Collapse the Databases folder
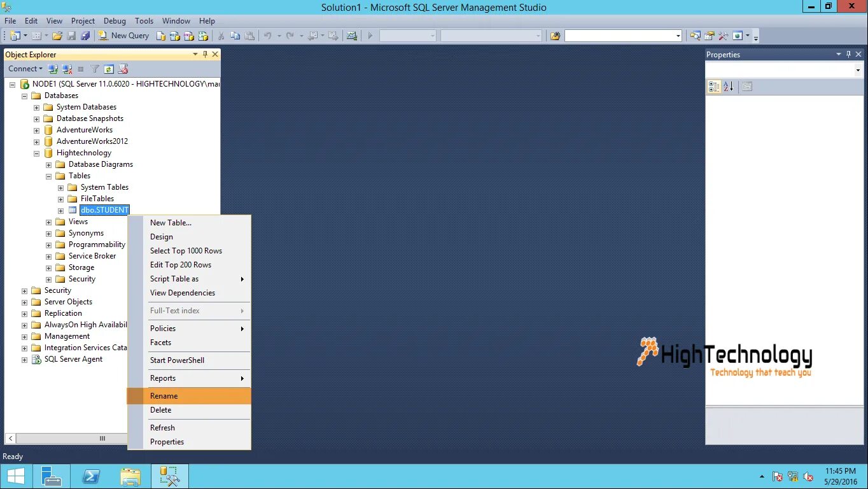Screen dimensions: 868x489 coord(24,96)
